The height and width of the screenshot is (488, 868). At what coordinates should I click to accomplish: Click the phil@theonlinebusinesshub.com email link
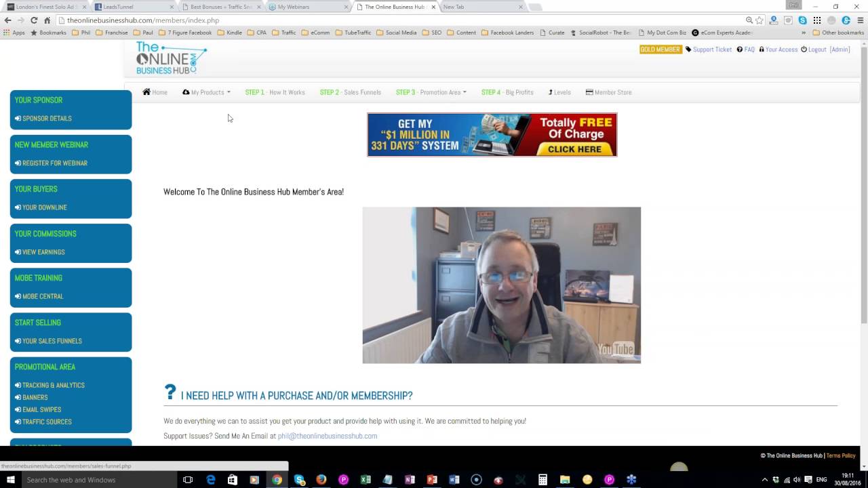point(328,436)
